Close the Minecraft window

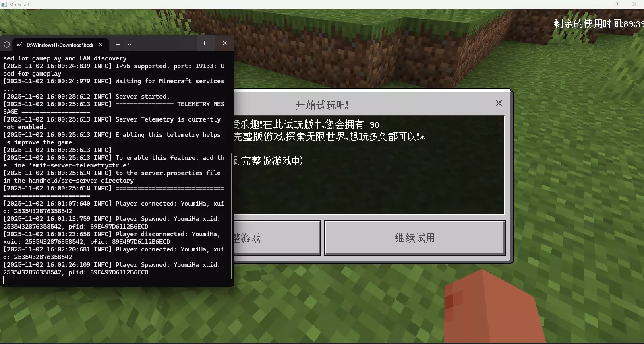(634, 4)
